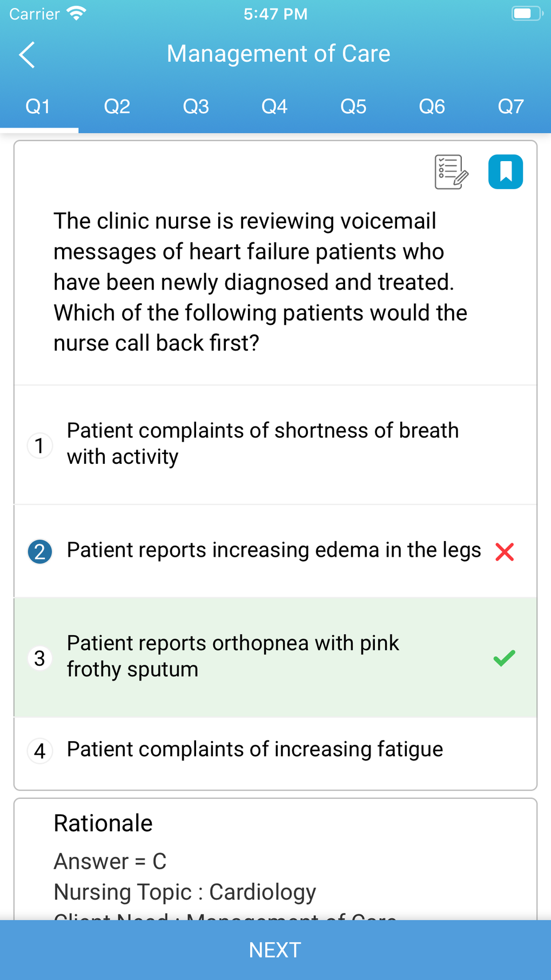Open the Q4 question tab

(x=274, y=106)
